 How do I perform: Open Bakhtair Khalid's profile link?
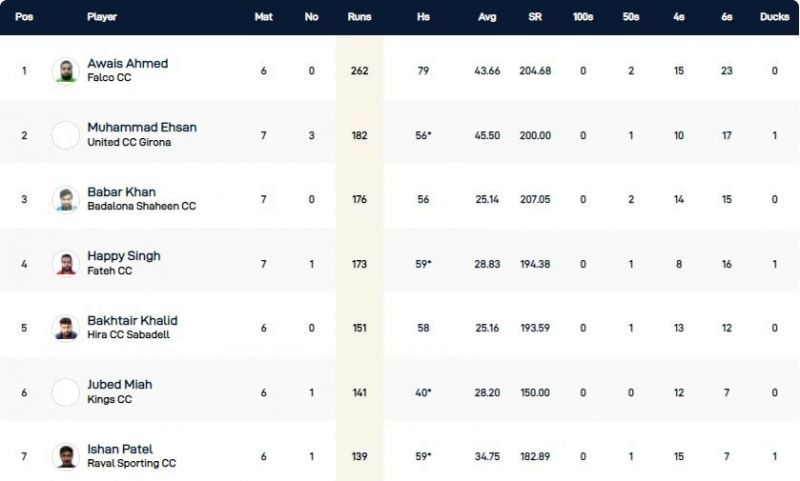click(132, 320)
